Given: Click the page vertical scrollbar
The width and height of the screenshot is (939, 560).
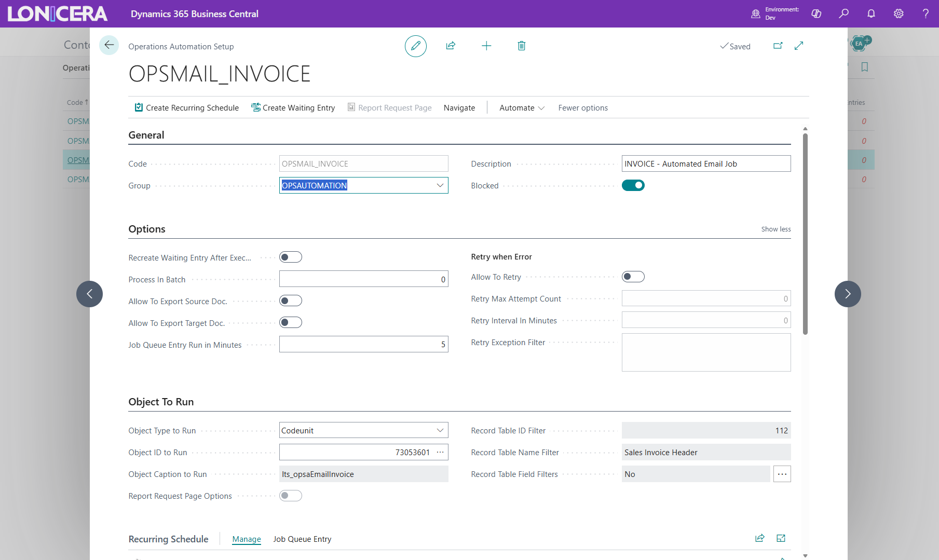Looking at the screenshot, I should (x=805, y=234).
